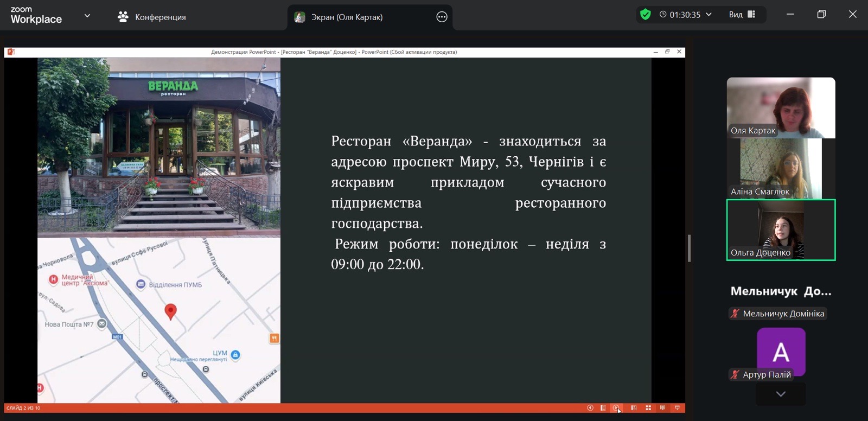Switch to Normal view in PowerPoint status bar
868x421 pixels.
(634, 408)
